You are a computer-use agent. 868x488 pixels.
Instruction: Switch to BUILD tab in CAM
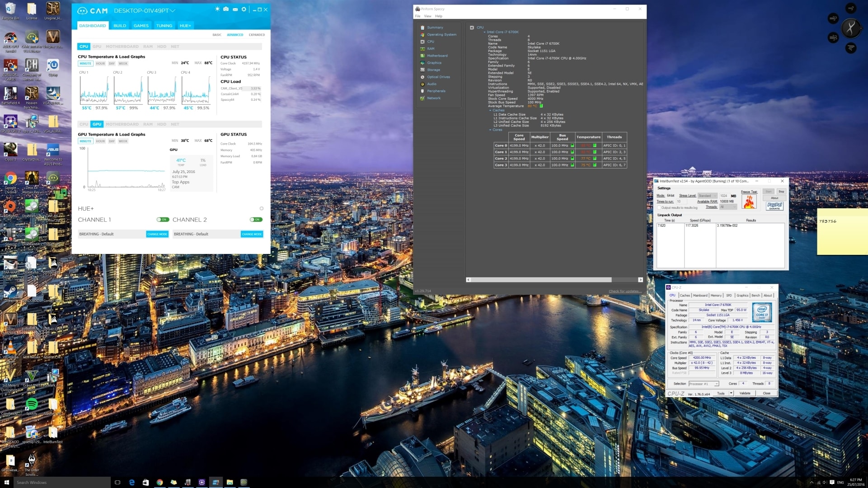[x=120, y=26]
